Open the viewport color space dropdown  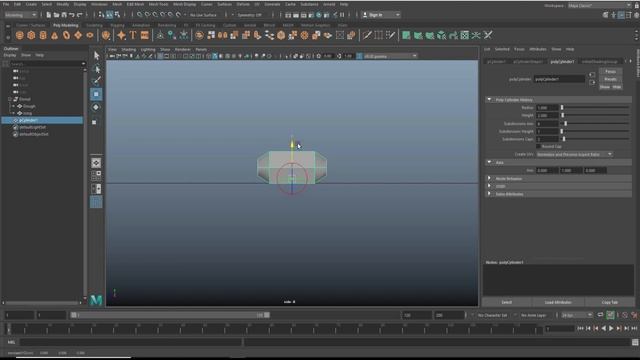point(390,56)
